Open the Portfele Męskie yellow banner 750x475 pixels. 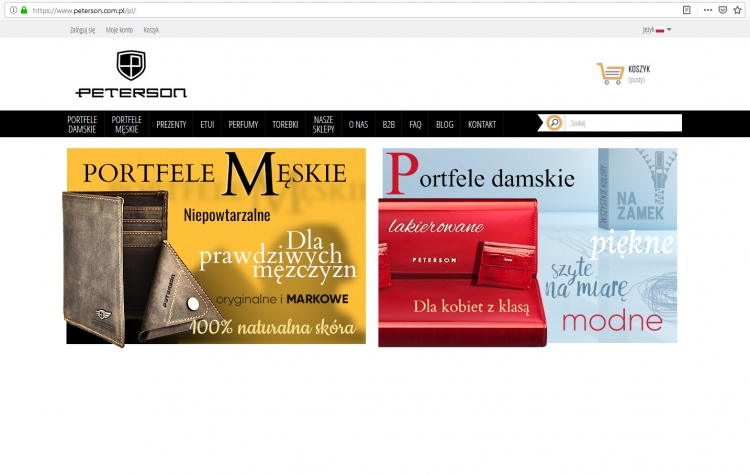tap(216, 246)
